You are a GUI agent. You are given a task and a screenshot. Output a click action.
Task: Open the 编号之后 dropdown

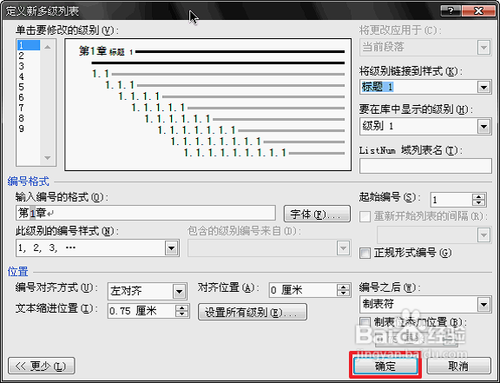pyautogui.click(x=484, y=304)
